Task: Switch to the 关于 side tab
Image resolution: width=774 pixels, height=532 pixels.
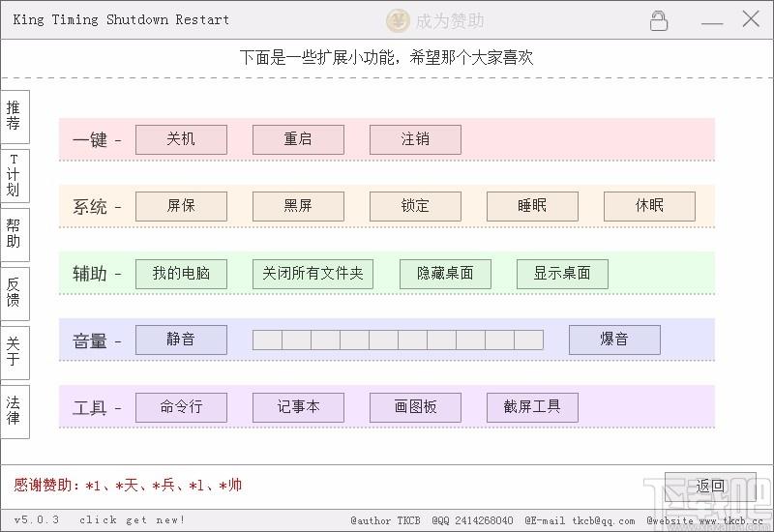Action: 15,352
